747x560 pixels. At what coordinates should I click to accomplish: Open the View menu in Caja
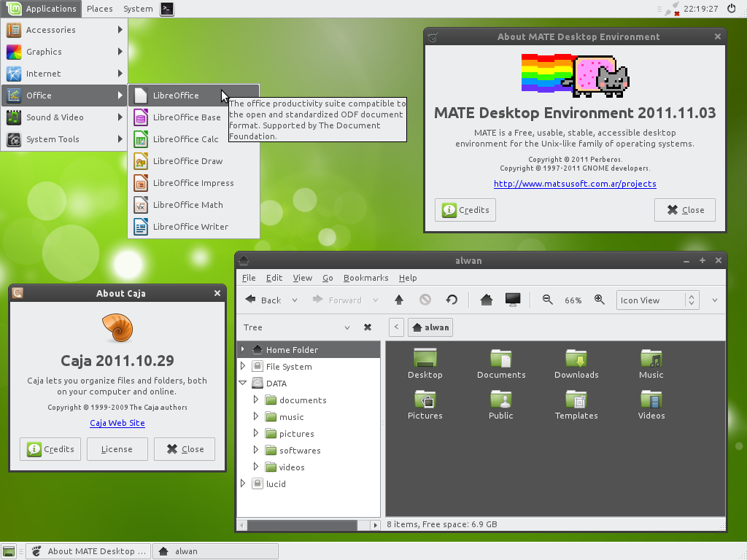click(x=303, y=278)
